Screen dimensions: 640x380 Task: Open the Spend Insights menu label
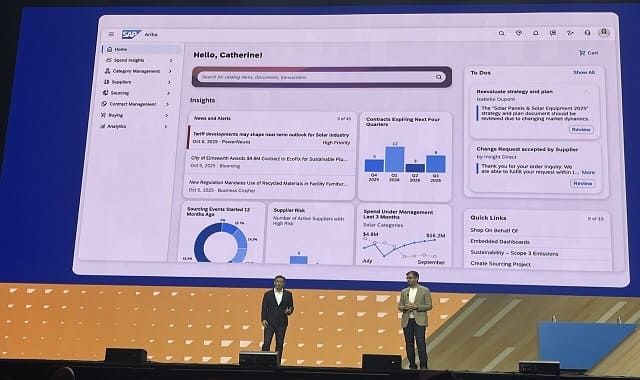click(129, 60)
